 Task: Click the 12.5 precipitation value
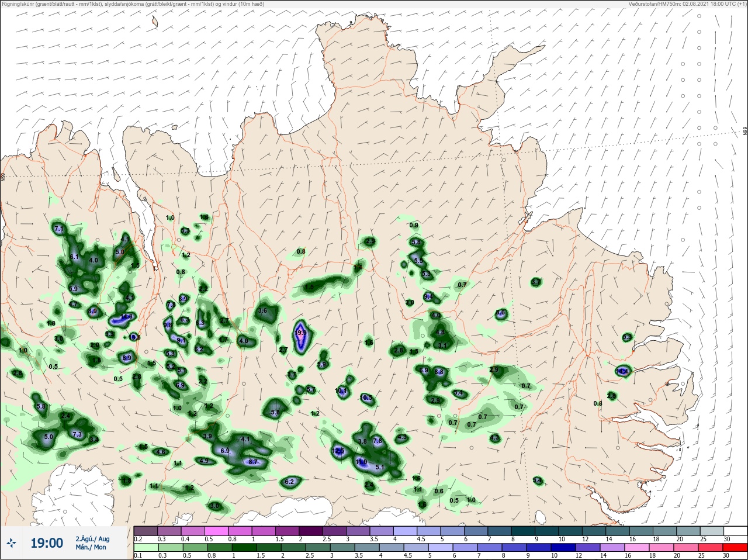click(x=338, y=451)
